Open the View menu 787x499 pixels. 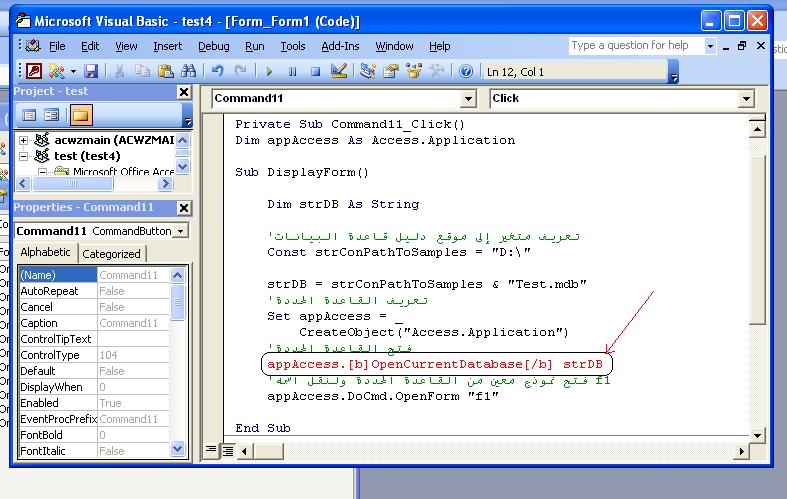pyautogui.click(x=126, y=46)
